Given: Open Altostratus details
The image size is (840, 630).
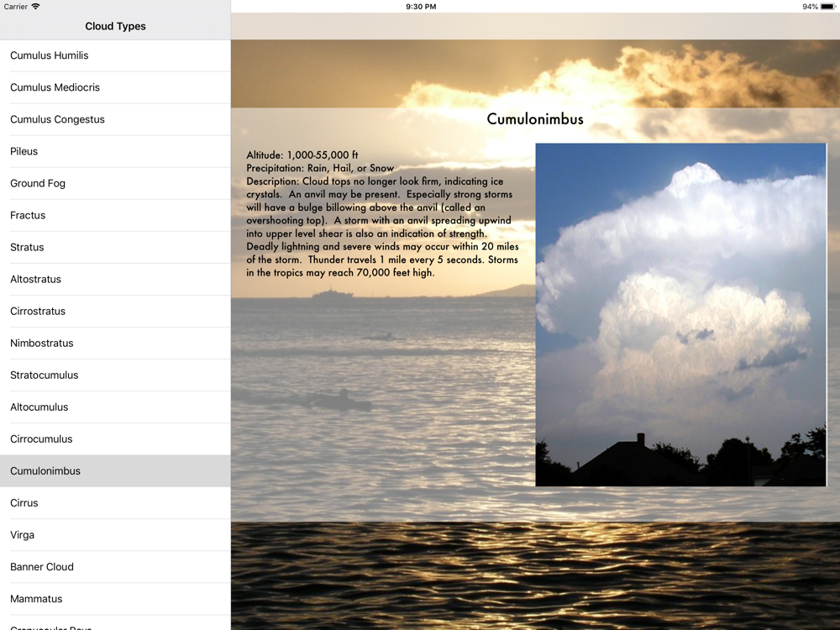Looking at the screenshot, I should tap(115, 280).
